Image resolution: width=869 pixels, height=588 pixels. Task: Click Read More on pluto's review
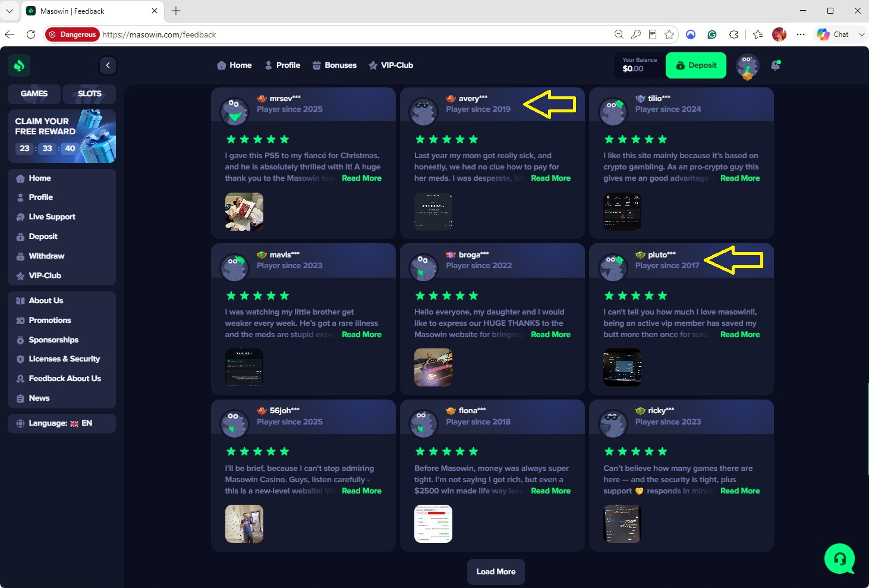(x=740, y=335)
